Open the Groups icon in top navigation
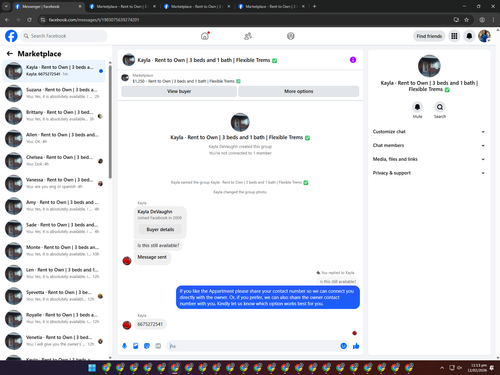Image resolution: width=500 pixels, height=375 pixels. point(291,36)
